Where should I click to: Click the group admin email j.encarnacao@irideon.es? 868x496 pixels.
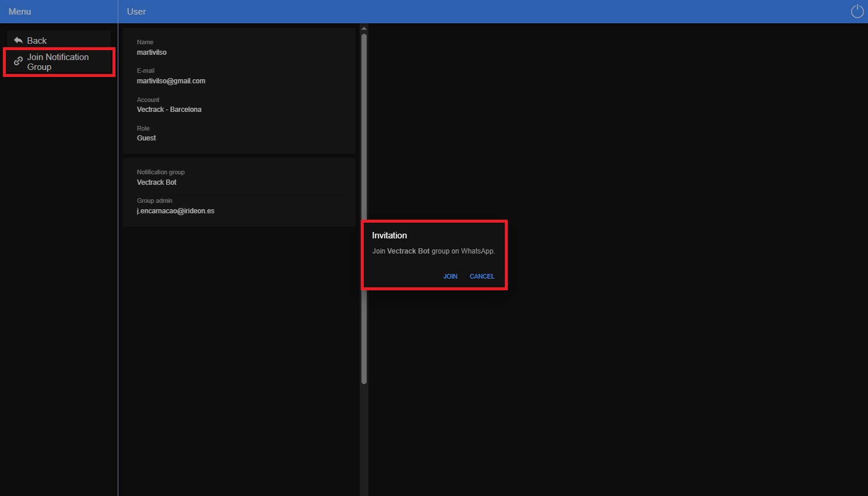(175, 211)
